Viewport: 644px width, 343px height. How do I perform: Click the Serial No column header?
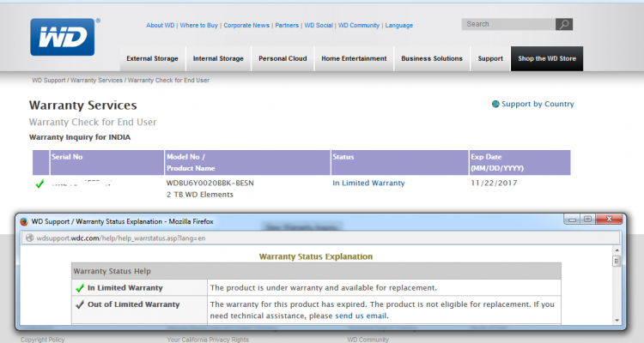point(106,162)
